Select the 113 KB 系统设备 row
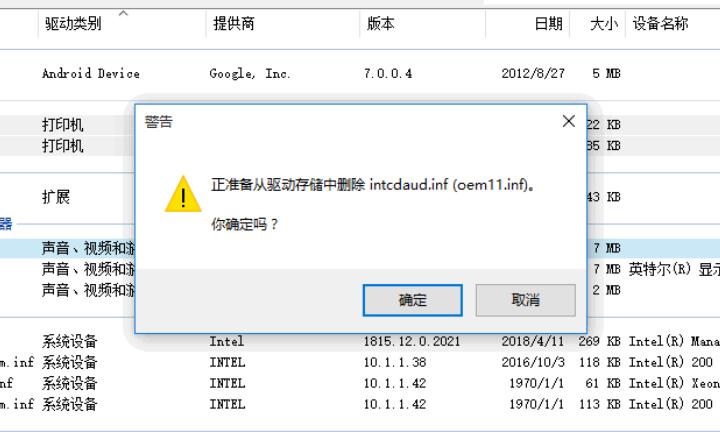This screenshot has height=432, width=720. [360, 404]
